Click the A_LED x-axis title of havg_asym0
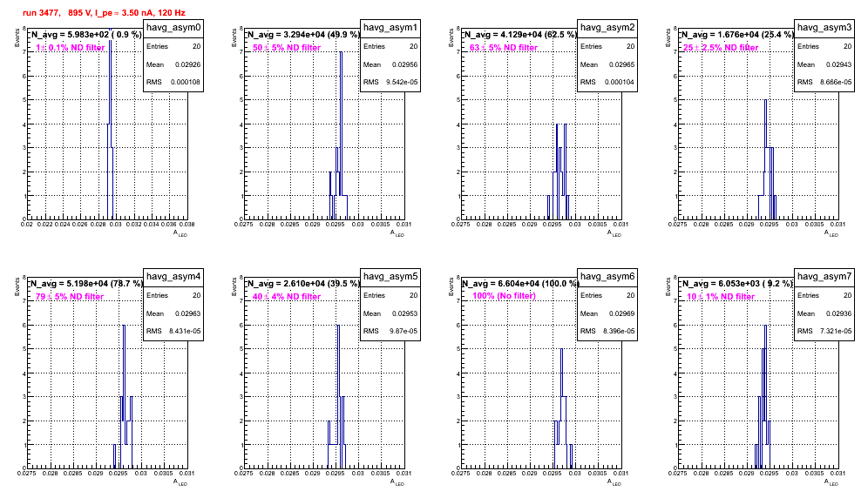Screen dimensions: 868x498 pyautogui.click(x=180, y=233)
